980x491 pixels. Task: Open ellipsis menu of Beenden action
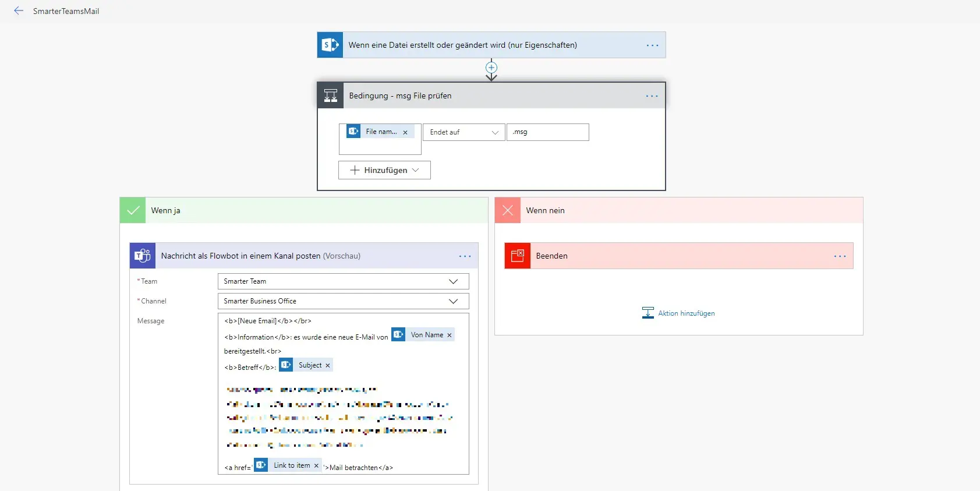840,256
